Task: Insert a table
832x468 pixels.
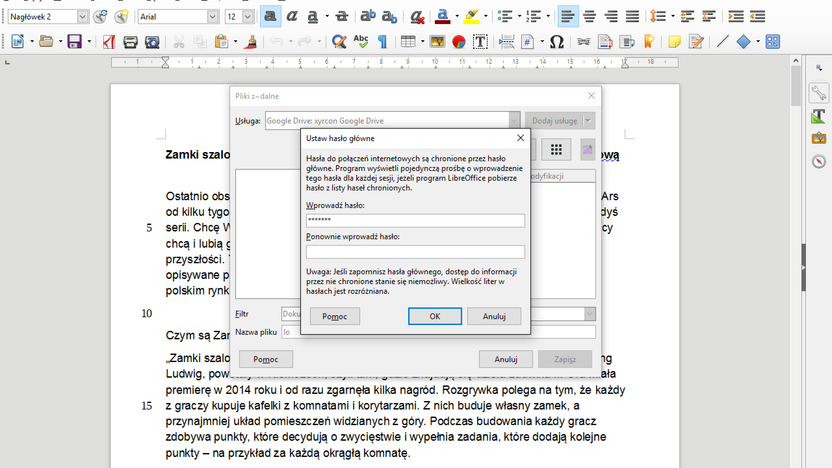Action: point(408,41)
